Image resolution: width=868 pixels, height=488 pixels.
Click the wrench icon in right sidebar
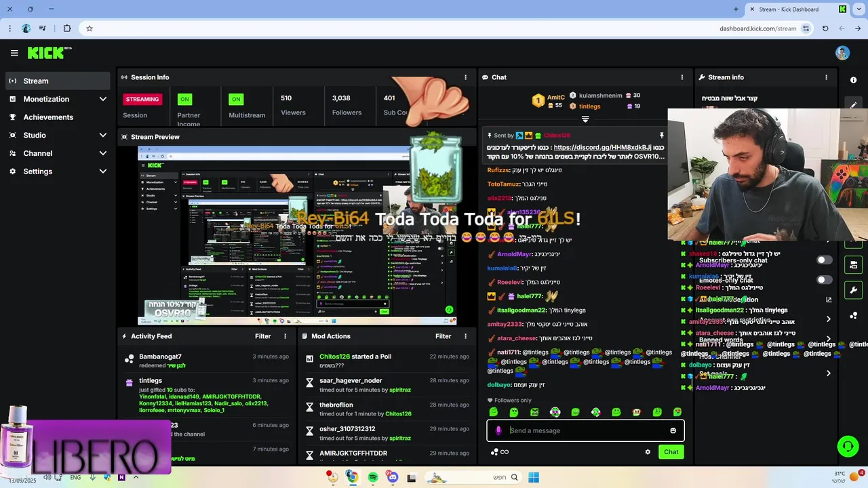pyautogui.click(x=853, y=290)
